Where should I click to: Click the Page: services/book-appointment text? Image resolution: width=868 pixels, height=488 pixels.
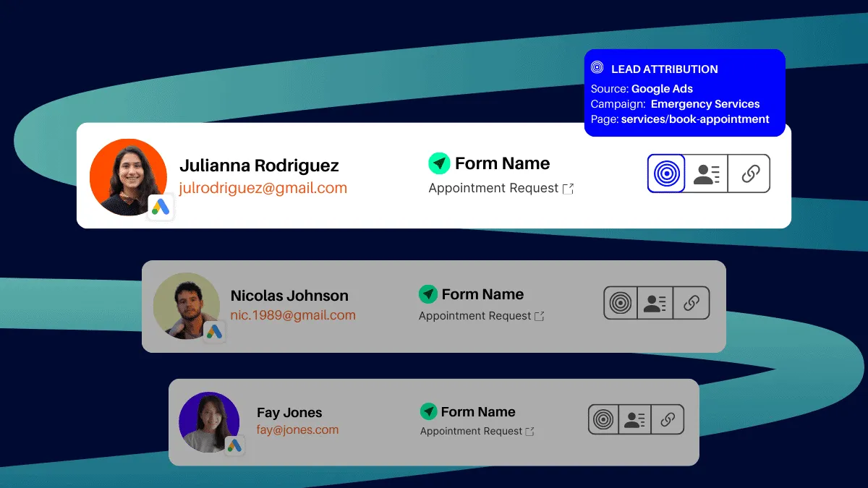[x=680, y=119]
